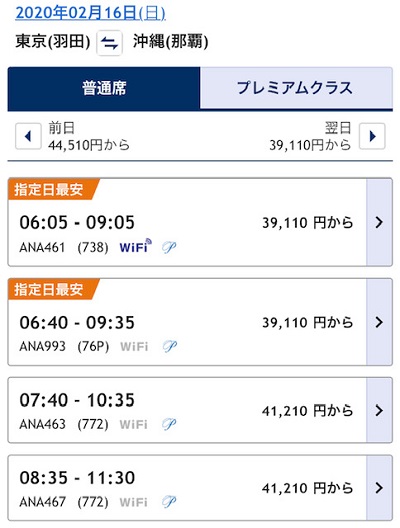Swap departure and arrival airports icon
The height and width of the screenshot is (528, 400).
click(109, 43)
